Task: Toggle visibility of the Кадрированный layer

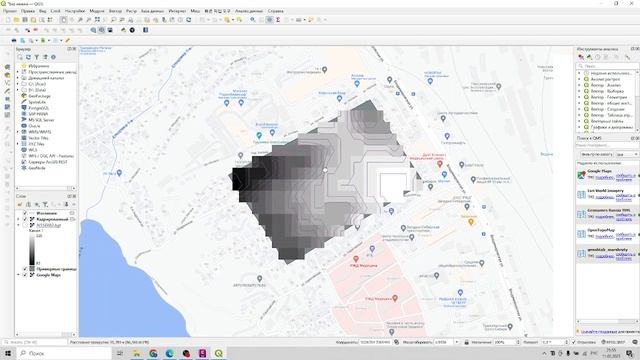Action: coord(25,219)
